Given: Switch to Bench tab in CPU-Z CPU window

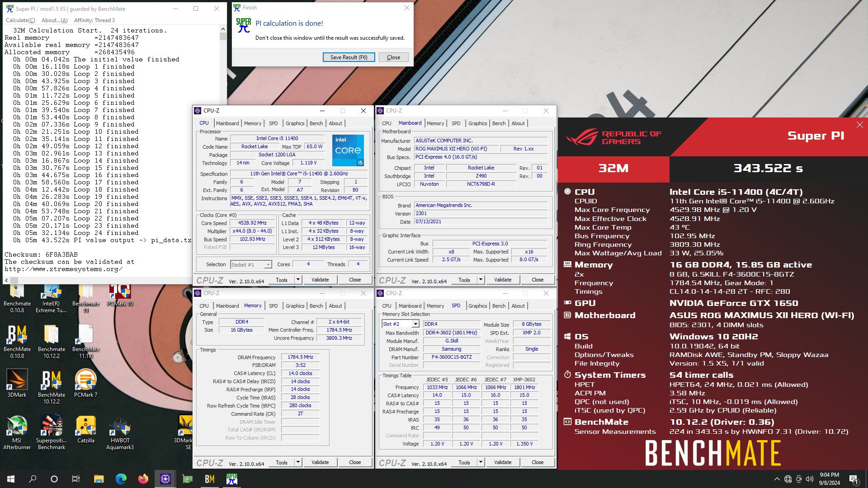Looking at the screenshot, I should pos(316,123).
